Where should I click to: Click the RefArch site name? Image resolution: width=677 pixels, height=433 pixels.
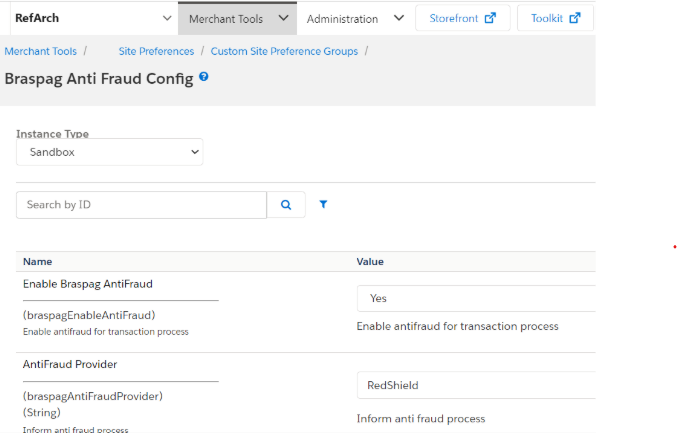pyautogui.click(x=37, y=18)
